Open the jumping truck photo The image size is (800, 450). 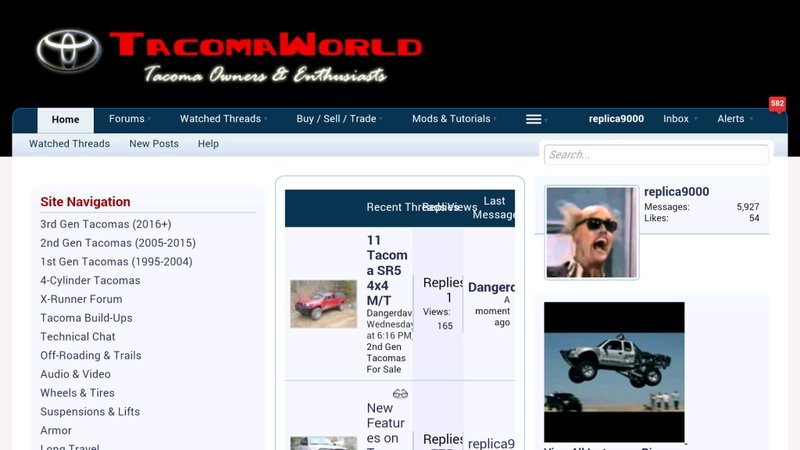614,372
